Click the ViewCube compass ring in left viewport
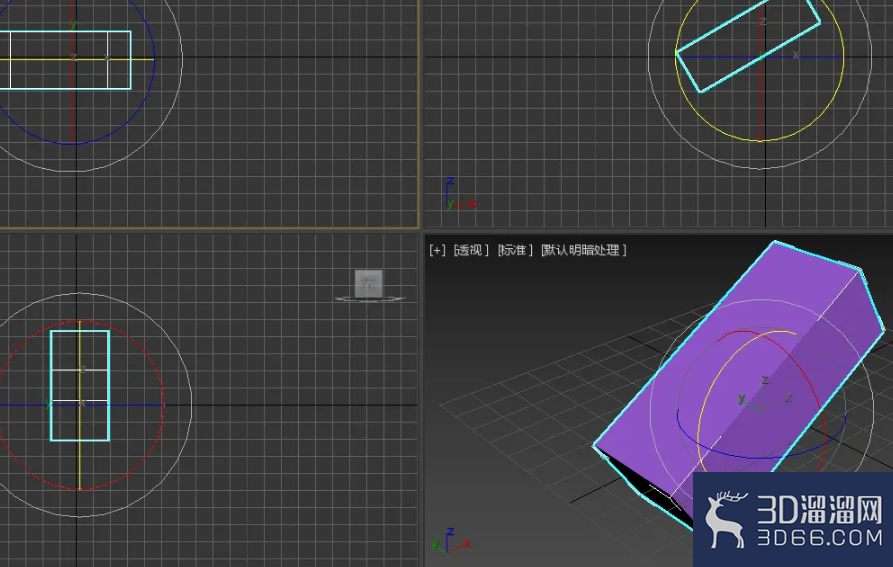 pos(370,298)
